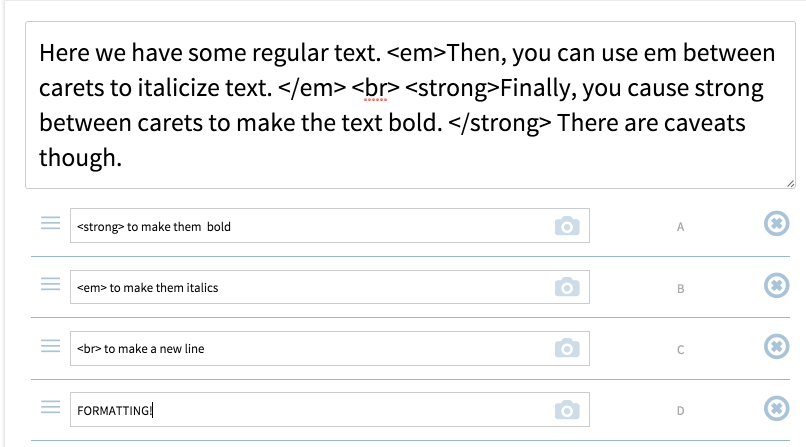The image size is (806, 447).
Task: Click reorder handle beside FORMATTING! answer
Action: 50,408
